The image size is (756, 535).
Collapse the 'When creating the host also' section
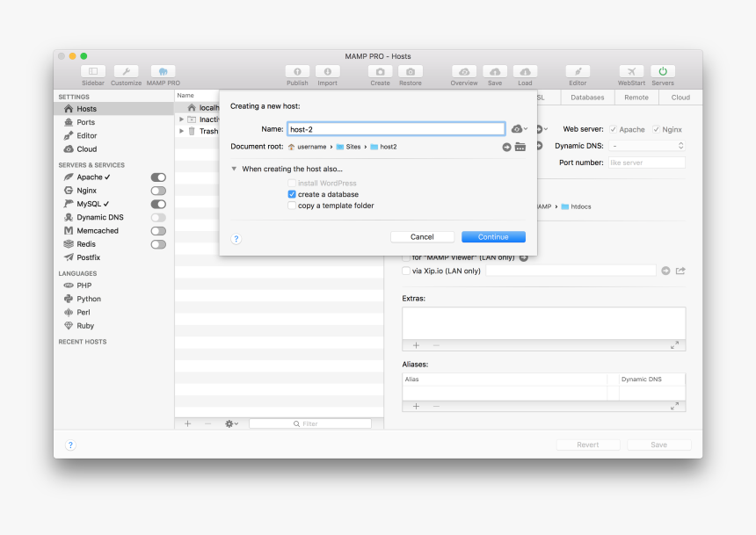pyautogui.click(x=234, y=169)
